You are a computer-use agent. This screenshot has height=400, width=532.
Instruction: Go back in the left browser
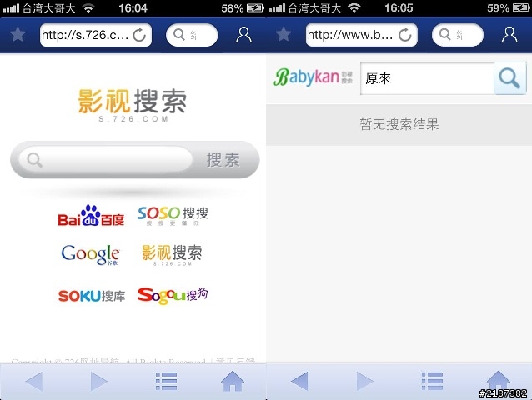coord(34,381)
